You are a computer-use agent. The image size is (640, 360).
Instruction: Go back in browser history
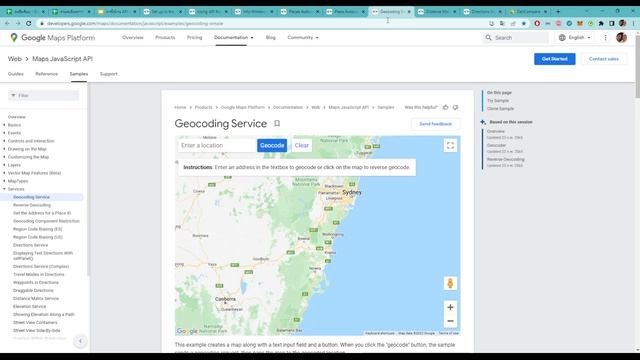pyautogui.click(x=7, y=23)
